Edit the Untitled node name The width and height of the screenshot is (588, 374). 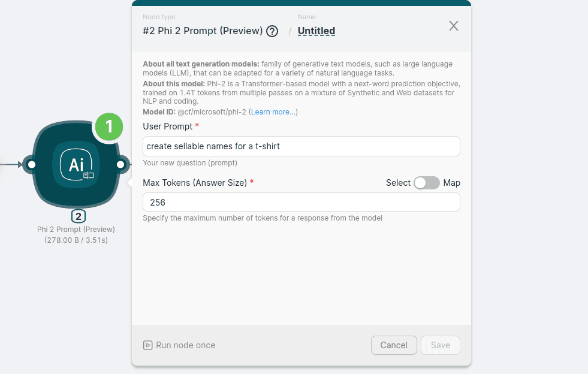click(316, 31)
